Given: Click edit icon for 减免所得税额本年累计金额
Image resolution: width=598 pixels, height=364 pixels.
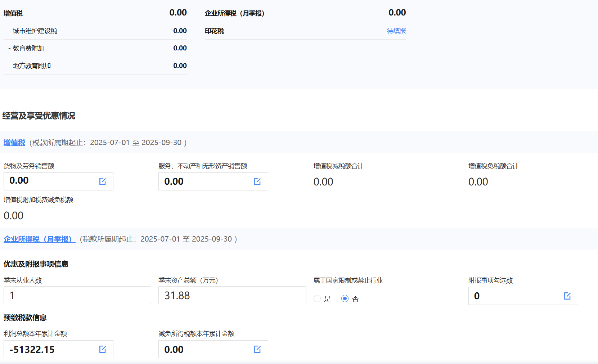Looking at the screenshot, I should (x=257, y=349).
